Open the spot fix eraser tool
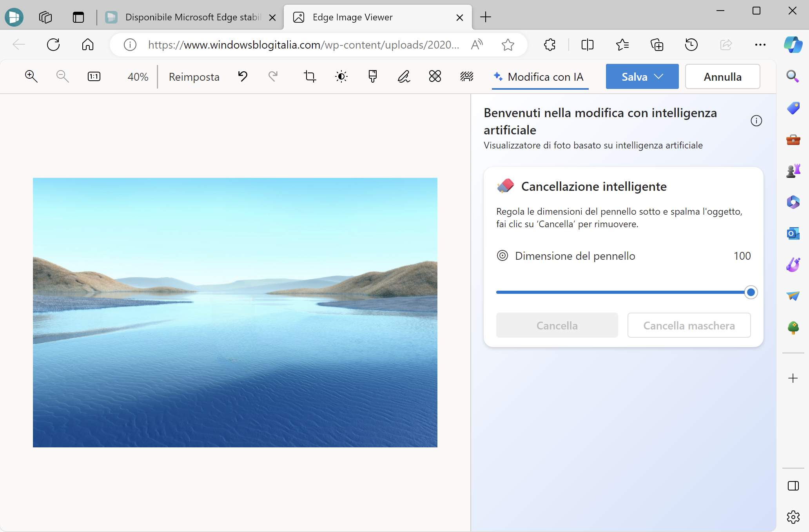 (x=435, y=76)
